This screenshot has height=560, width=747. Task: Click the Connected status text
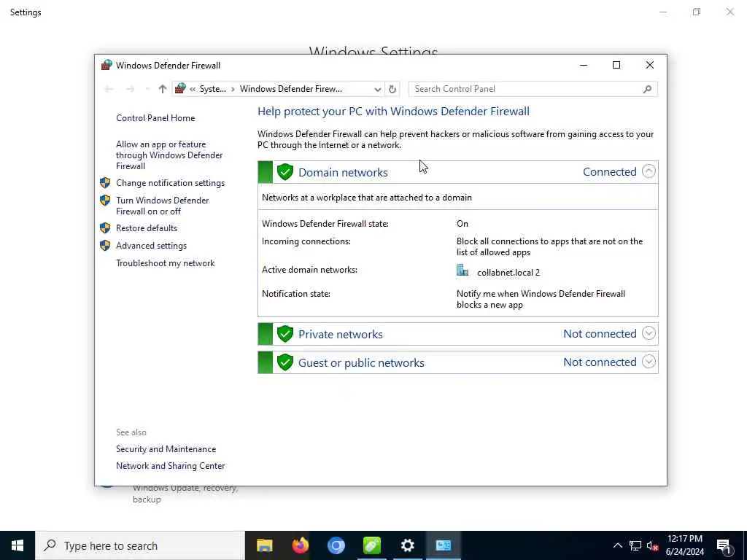coord(609,172)
